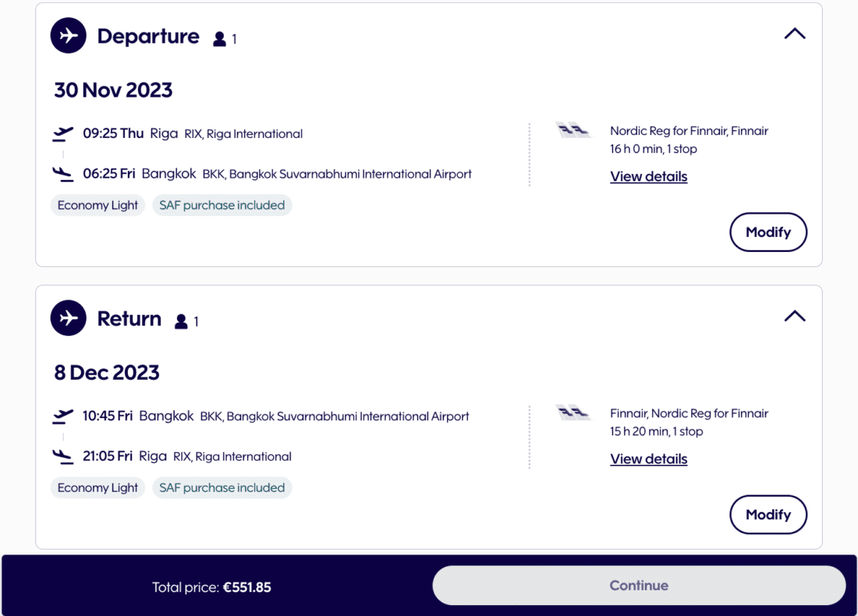This screenshot has height=616, width=858.
Task: Click the Economy Light tag under departure
Action: (97, 206)
